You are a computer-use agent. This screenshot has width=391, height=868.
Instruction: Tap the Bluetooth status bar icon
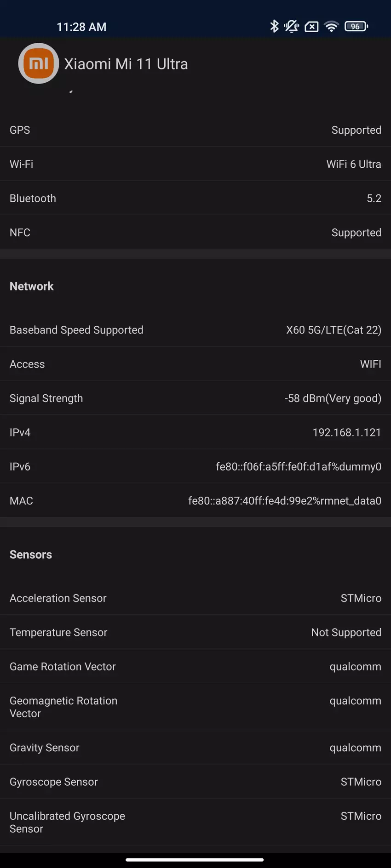click(x=274, y=26)
